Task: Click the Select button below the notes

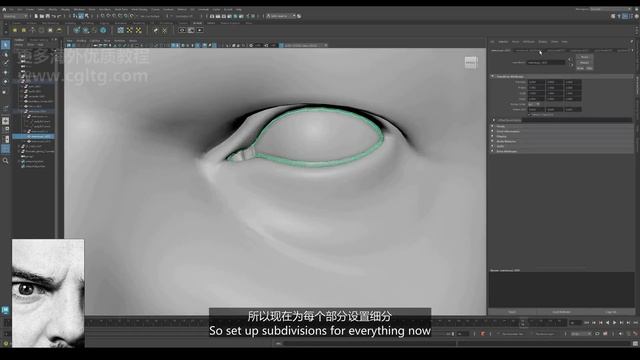Action: coord(512,312)
